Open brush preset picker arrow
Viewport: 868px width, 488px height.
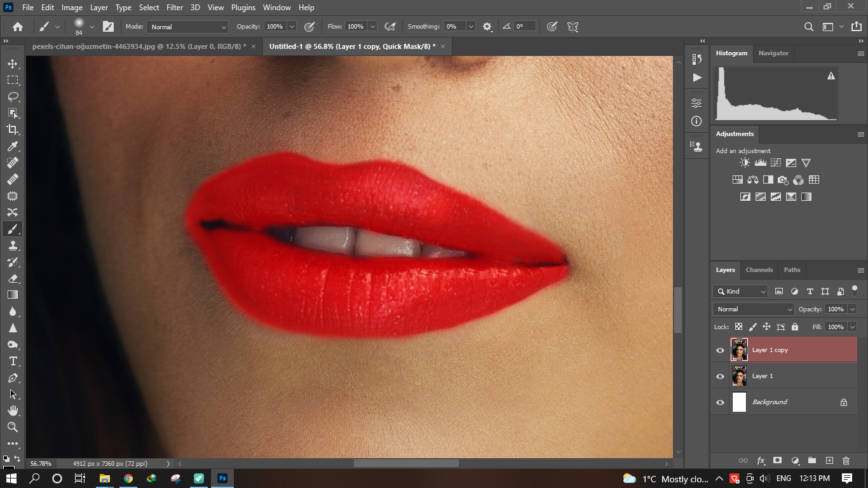pos(92,27)
